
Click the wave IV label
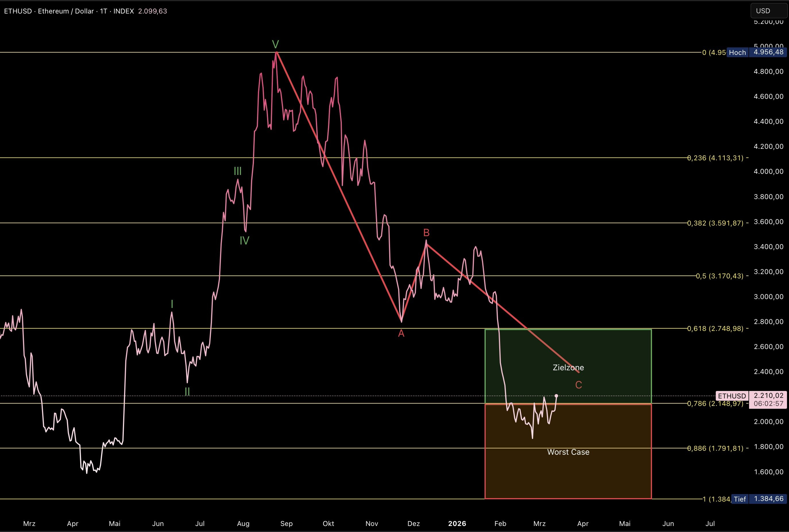244,240
